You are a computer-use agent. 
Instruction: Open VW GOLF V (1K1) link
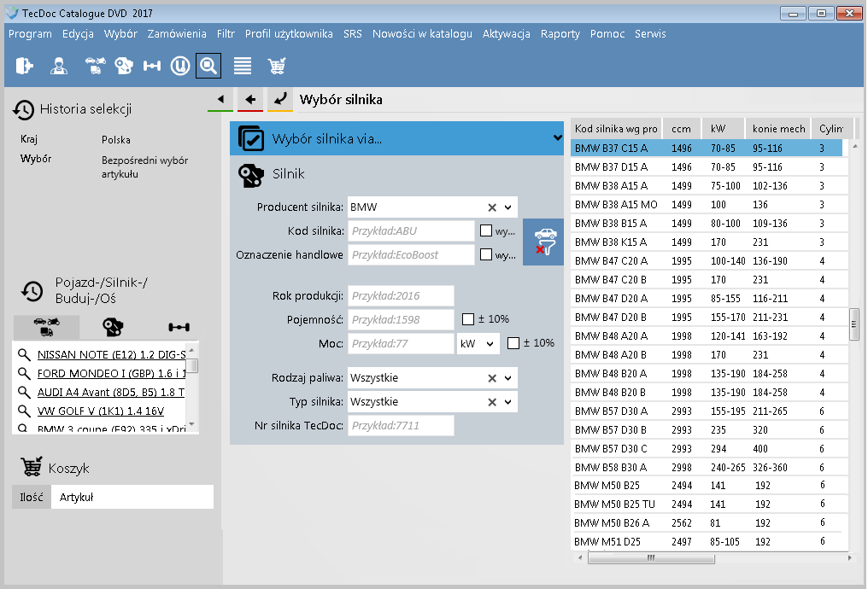[x=101, y=411]
